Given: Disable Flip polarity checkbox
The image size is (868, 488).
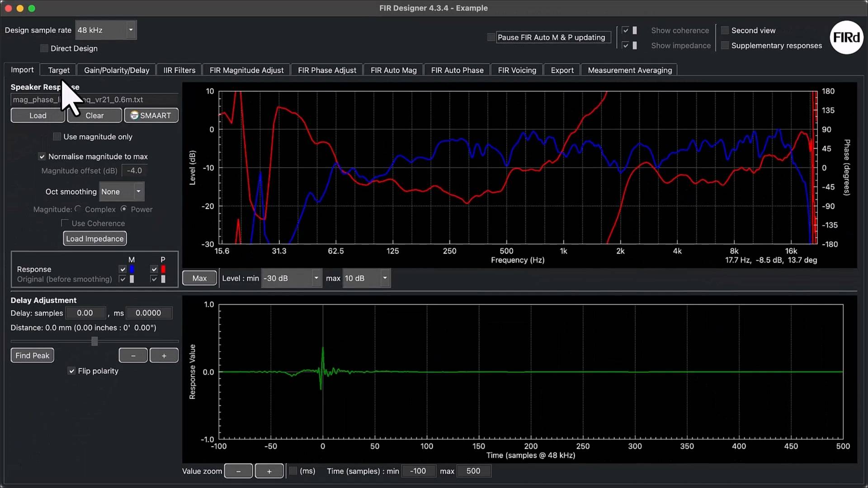Looking at the screenshot, I should pyautogui.click(x=71, y=371).
